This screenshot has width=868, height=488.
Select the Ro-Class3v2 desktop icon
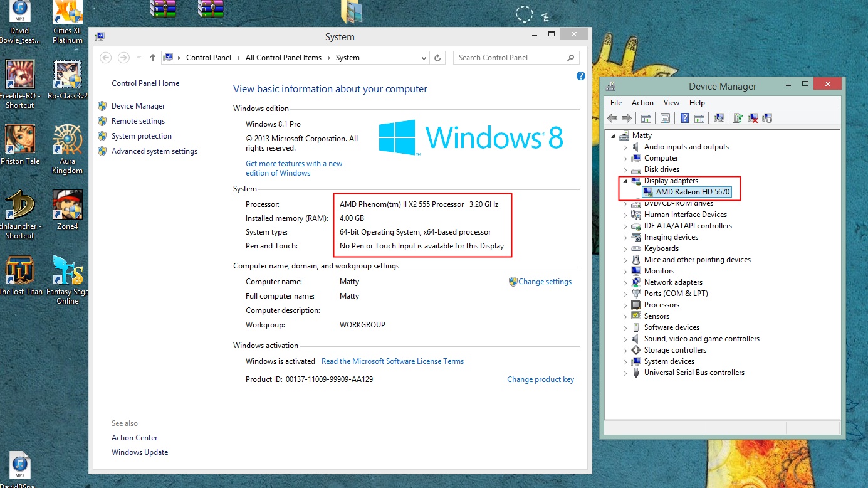(68, 80)
